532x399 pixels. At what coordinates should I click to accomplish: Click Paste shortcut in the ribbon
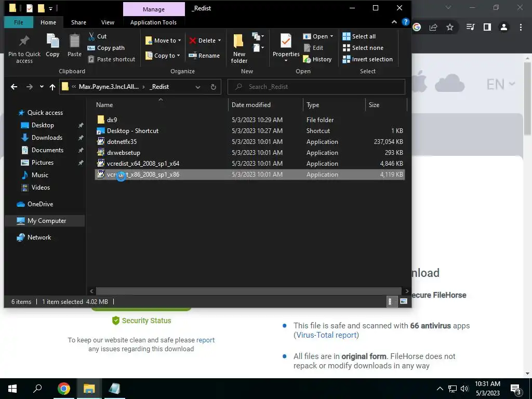(x=111, y=59)
